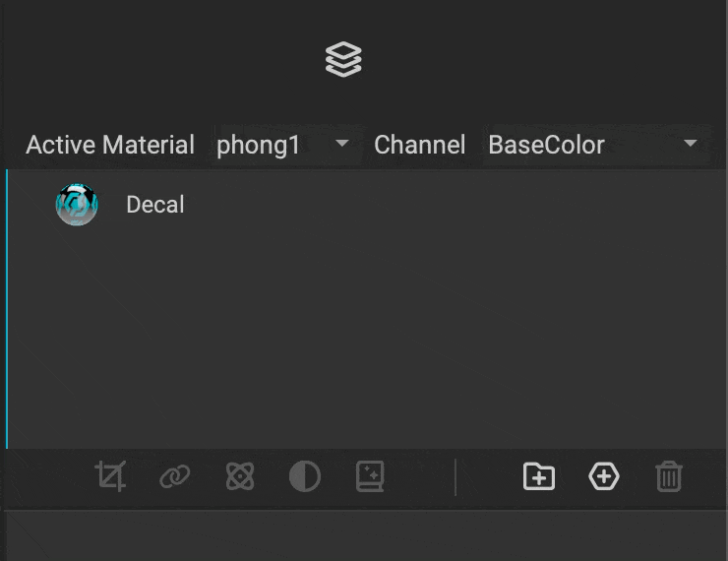Toggle the half-filled circle mask icon
This screenshot has width=728, height=561.
coord(305,477)
